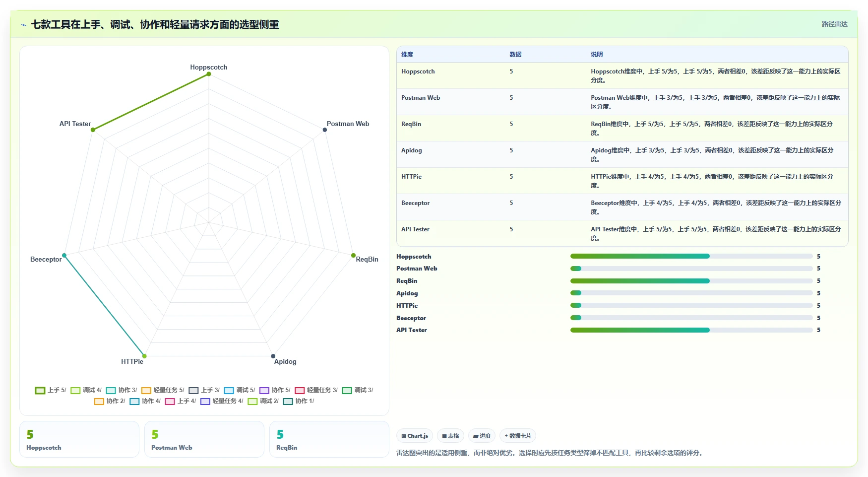Viewport: 868px width, 477px height.
Task: Toggle the 上手 5/ legend entry
Action: coord(51,390)
